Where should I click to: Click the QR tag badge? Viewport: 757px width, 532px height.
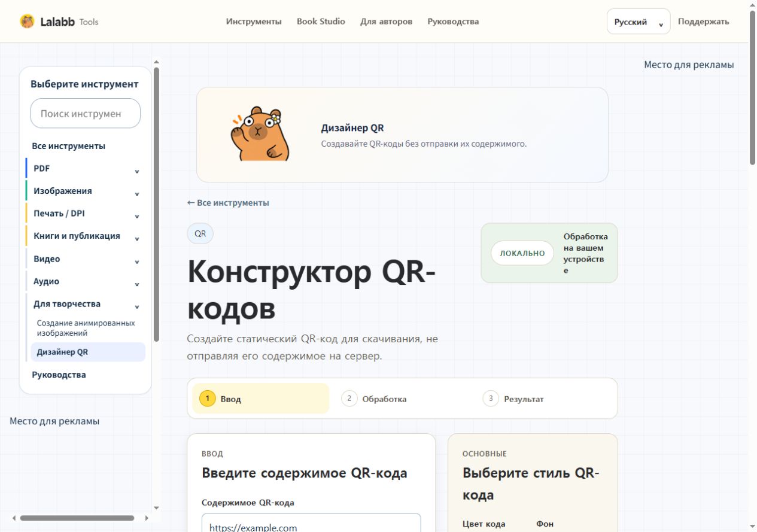coord(200,233)
